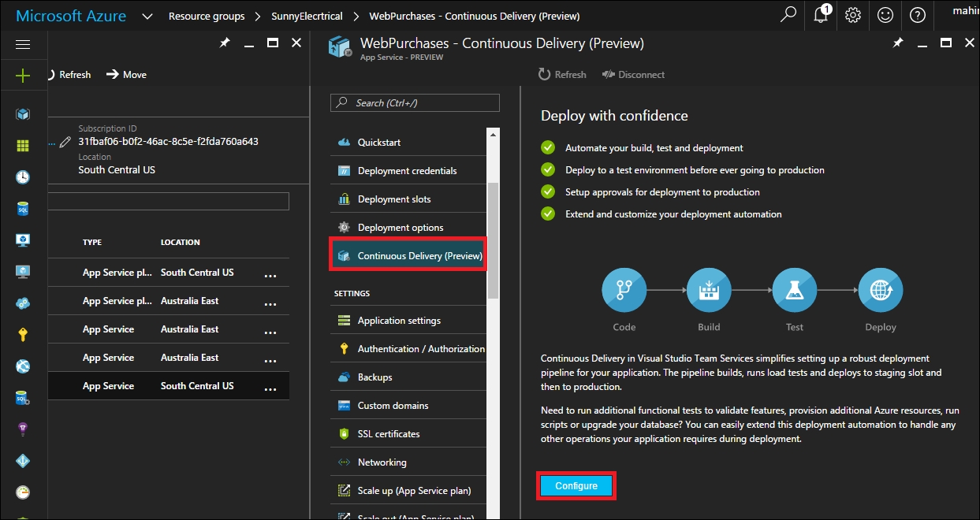Click the search magnifier in top bar
This screenshot has height=520, width=980.
tap(788, 15)
